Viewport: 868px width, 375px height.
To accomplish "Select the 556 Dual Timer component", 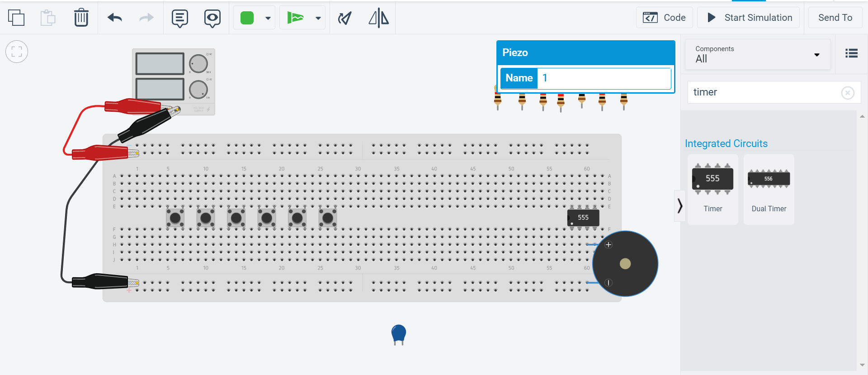I will tap(769, 189).
